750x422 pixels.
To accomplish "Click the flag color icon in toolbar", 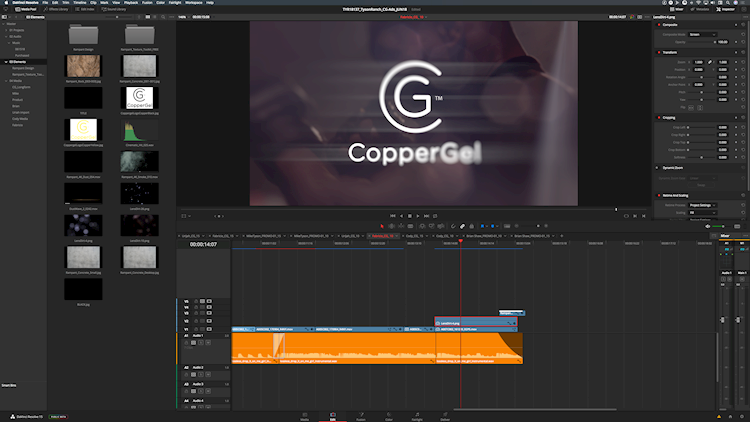I will (482, 226).
